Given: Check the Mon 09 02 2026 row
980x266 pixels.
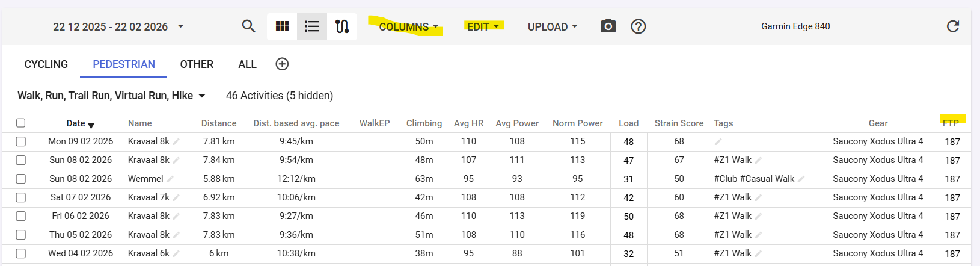Looking at the screenshot, I should tap(21, 141).
